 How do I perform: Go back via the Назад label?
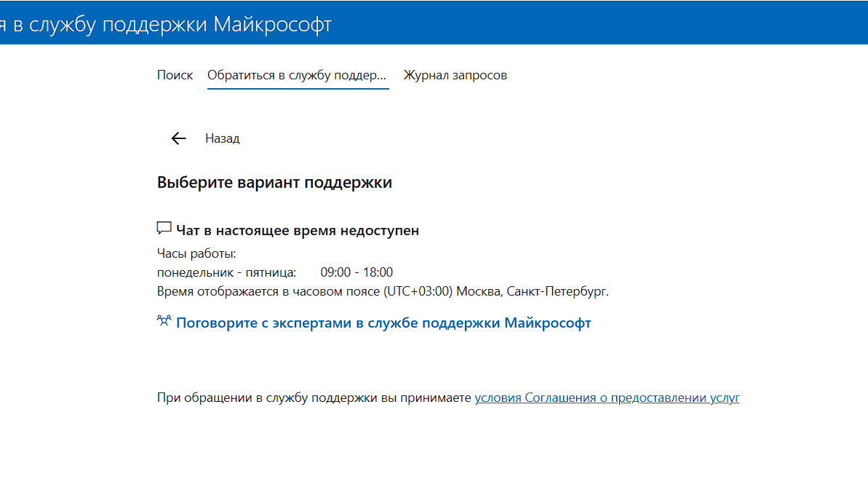[x=223, y=138]
